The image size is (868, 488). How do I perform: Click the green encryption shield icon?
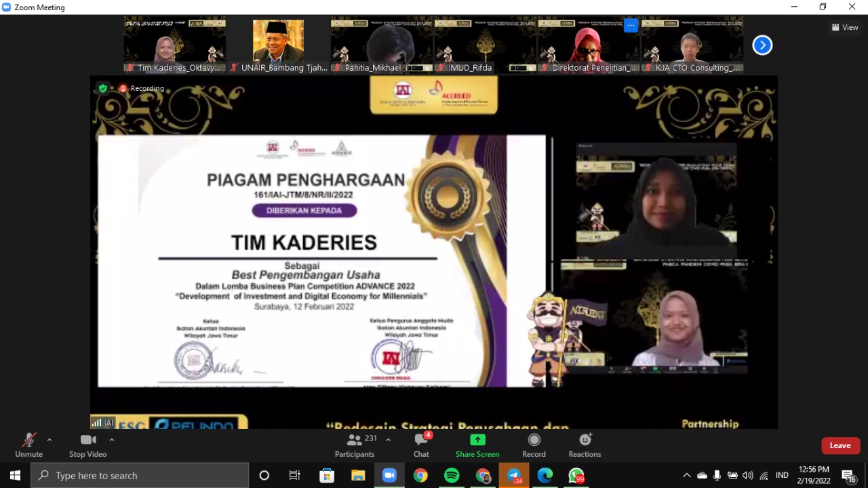tap(103, 88)
